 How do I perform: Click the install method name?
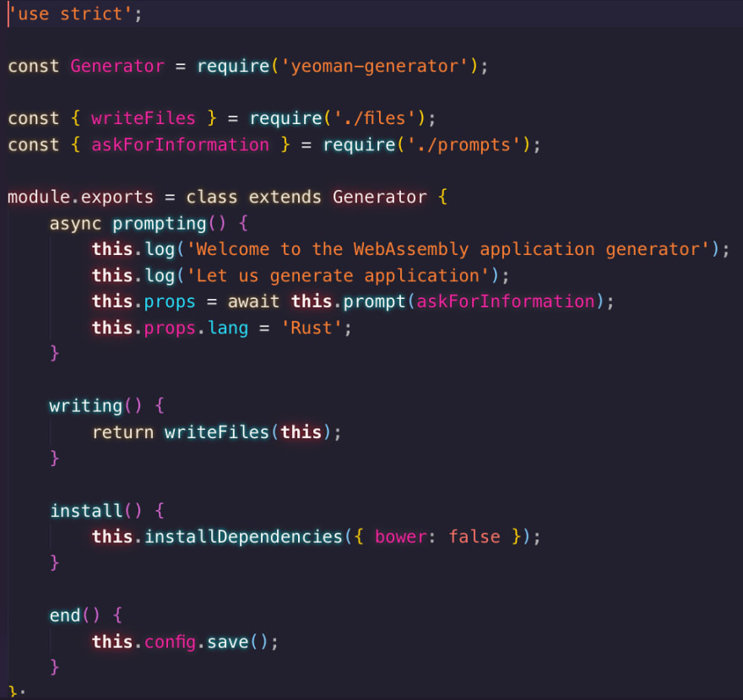coord(86,511)
